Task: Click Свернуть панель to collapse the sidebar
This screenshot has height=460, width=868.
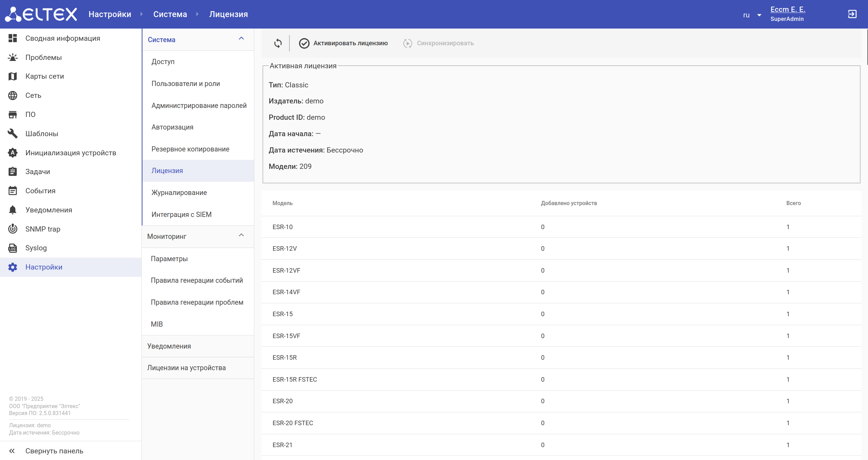Action: [x=54, y=451]
